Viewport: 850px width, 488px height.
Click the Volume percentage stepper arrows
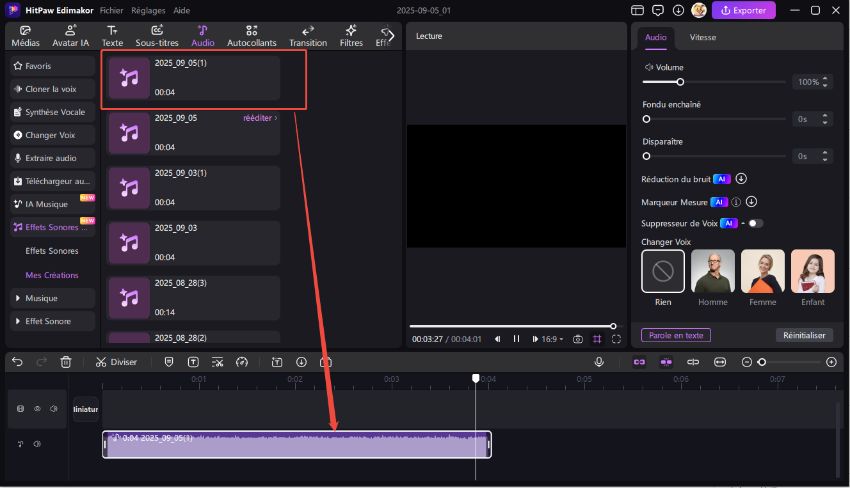(825, 82)
